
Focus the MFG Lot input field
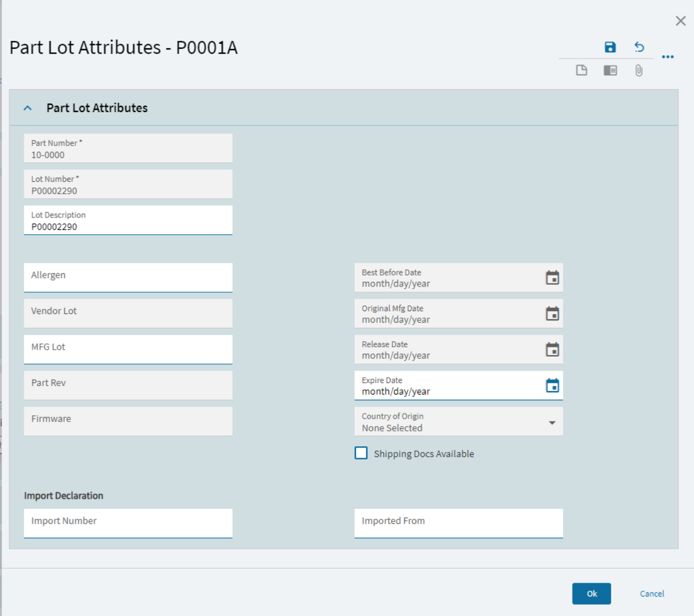coord(128,349)
